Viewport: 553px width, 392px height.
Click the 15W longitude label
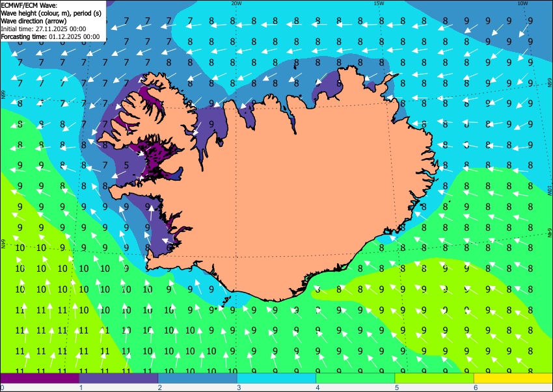pyautogui.click(x=379, y=3)
